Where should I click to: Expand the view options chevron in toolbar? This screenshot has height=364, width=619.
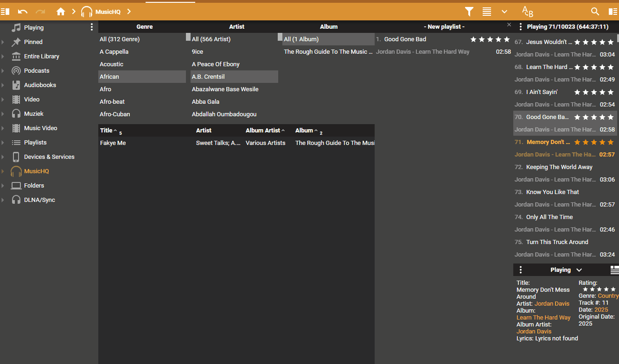coord(504,12)
